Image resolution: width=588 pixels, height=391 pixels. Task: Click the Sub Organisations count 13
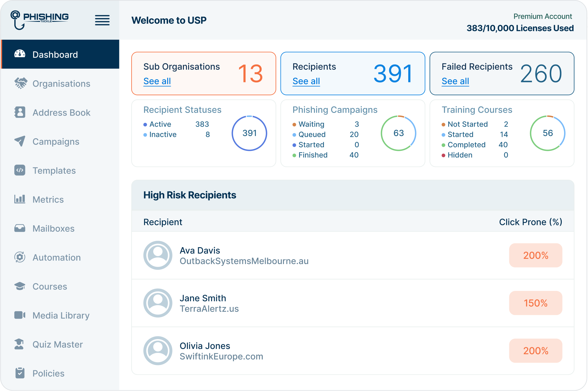coord(250,74)
